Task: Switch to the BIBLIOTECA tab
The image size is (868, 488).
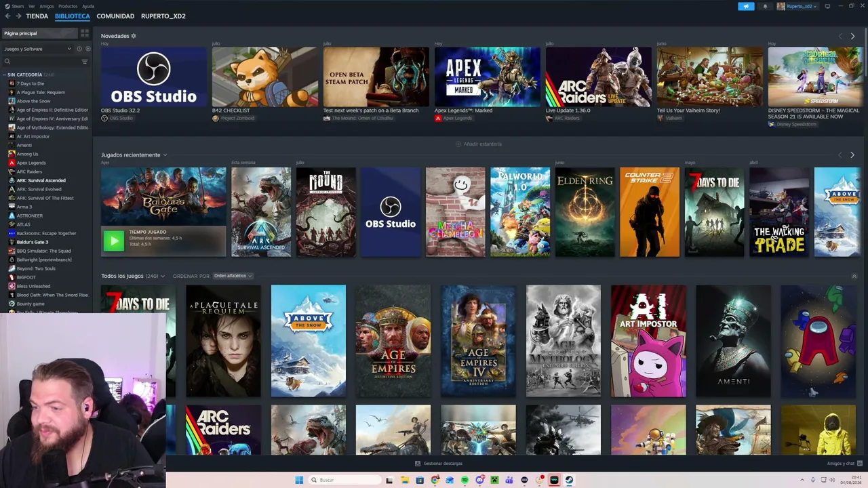Action: [73, 16]
